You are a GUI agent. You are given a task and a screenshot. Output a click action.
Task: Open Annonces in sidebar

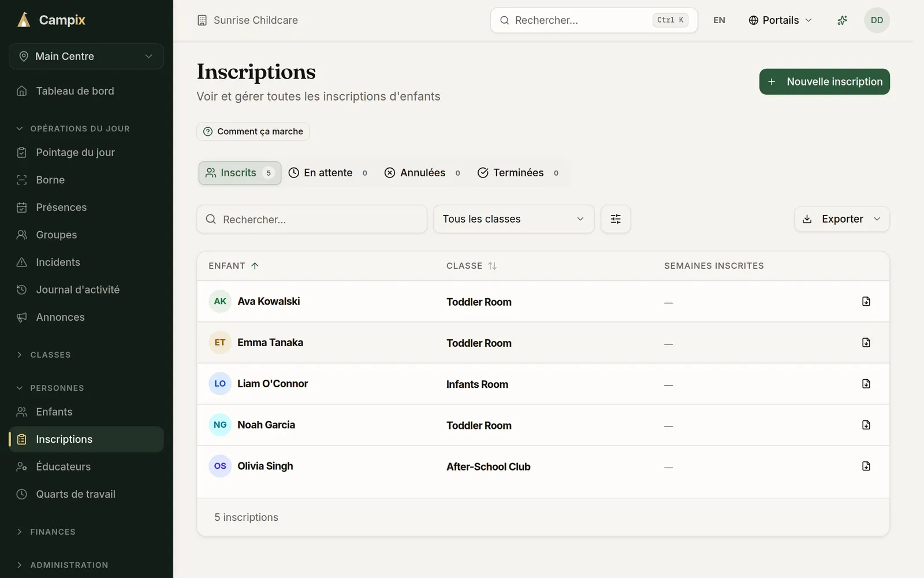[x=86, y=317]
